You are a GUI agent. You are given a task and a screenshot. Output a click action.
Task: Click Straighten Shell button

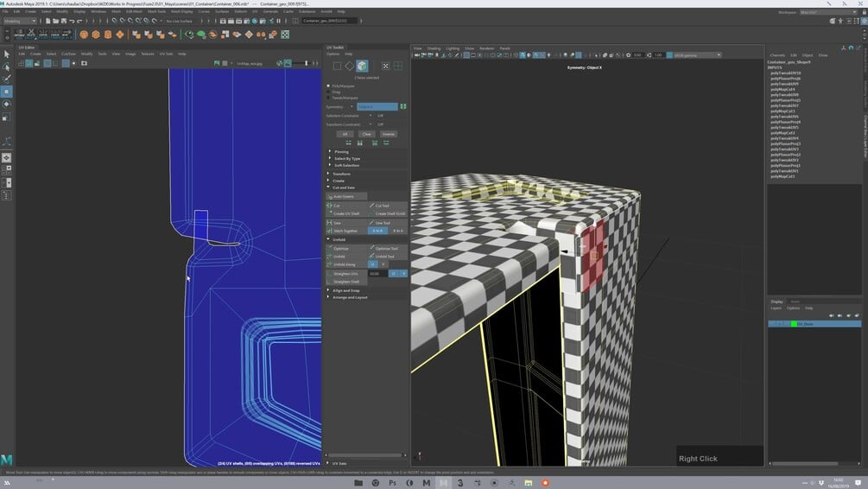pyautogui.click(x=346, y=282)
